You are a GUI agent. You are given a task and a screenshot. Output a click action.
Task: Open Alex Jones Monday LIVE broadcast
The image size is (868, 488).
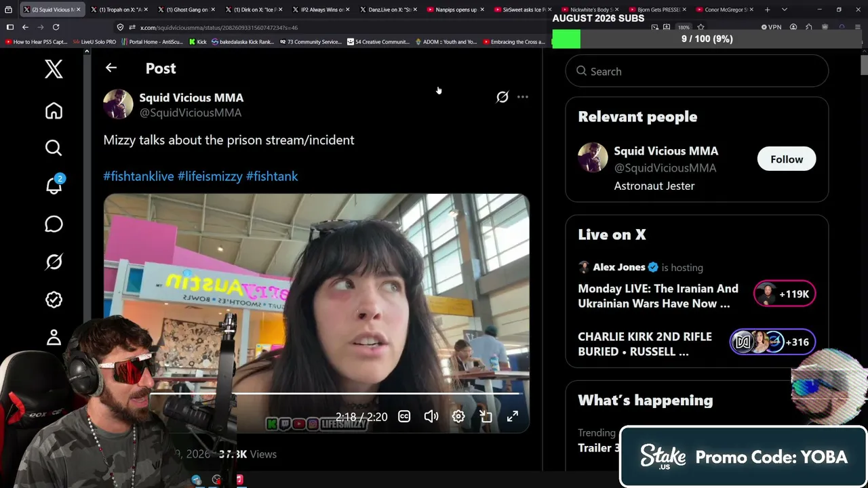(x=658, y=296)
